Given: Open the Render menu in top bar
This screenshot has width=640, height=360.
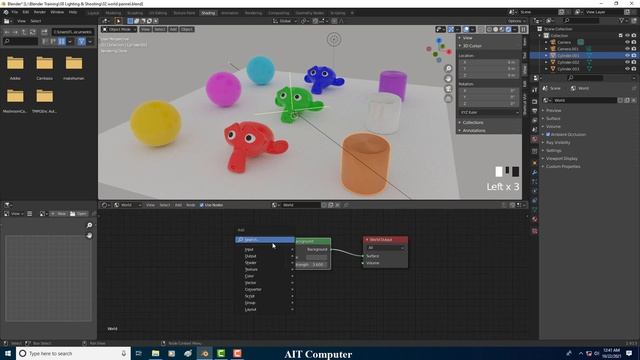Looking at the screenshot, I should click(40, 12).
